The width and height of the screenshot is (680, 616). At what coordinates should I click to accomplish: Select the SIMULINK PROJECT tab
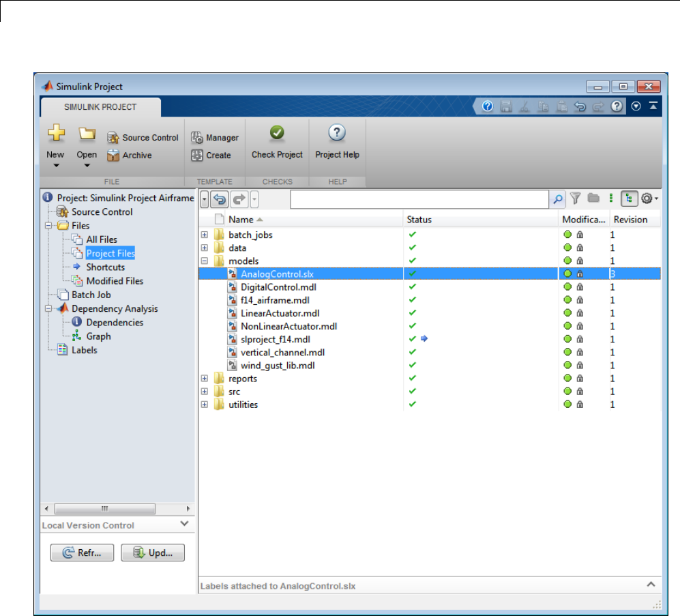click(100, 107)
